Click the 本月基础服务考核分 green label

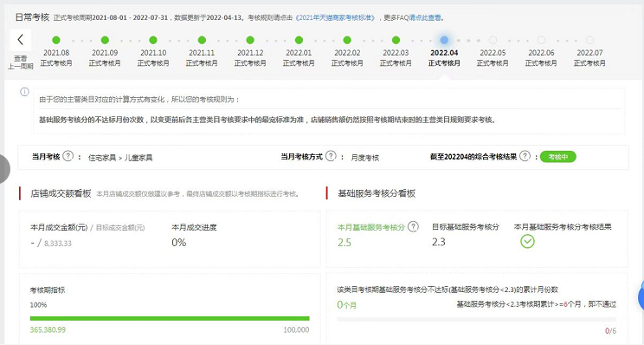coord(371,227)
